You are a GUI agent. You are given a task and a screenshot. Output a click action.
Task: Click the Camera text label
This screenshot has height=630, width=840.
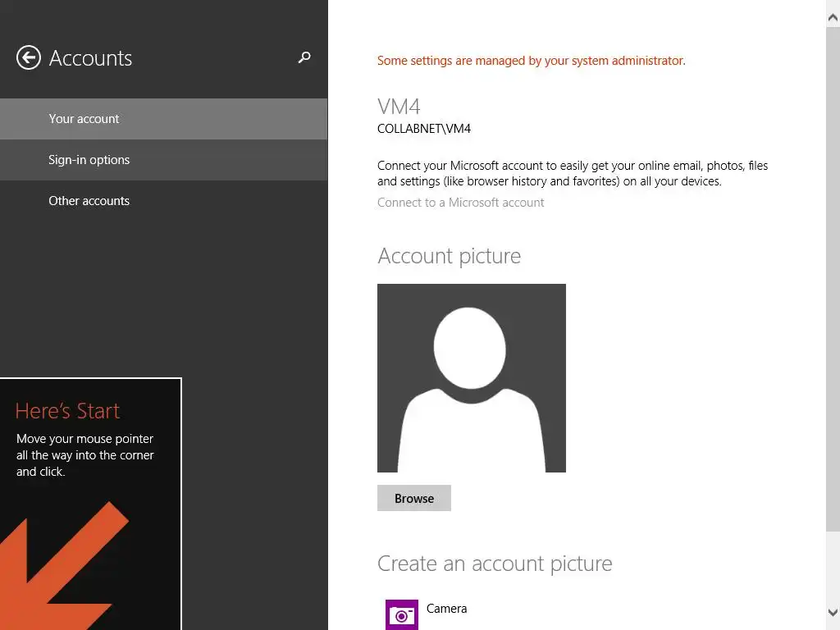coord(446,609)
